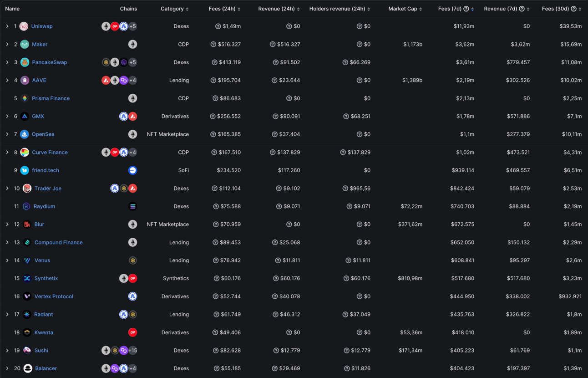Click the help icon beside Fees (30d) header
The image size is (588, 378).
tap(573, 9)
